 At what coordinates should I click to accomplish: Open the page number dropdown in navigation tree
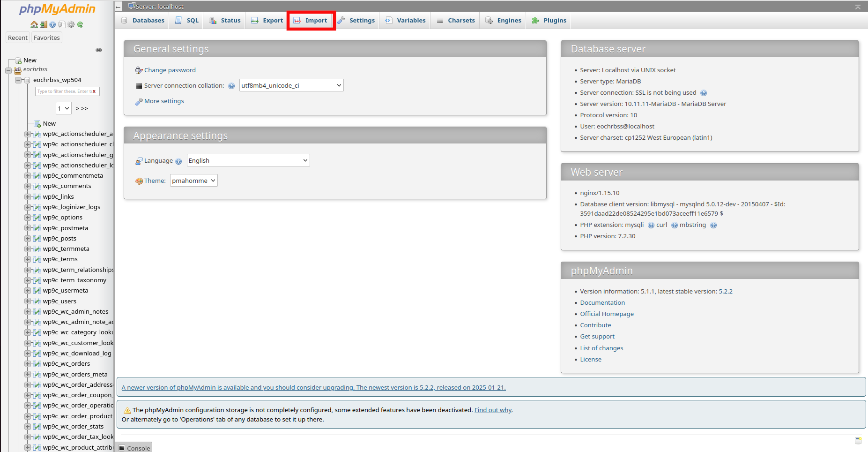[64, 108]
